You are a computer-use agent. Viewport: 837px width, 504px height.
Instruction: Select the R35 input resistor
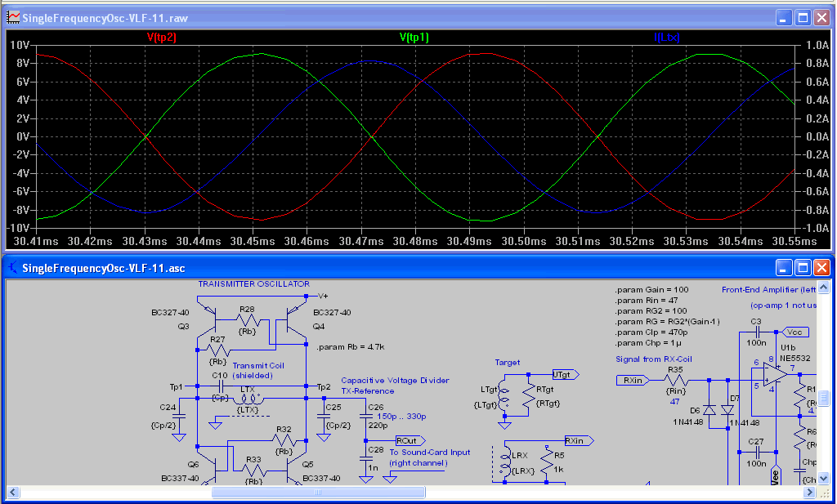tap(675, 381)
